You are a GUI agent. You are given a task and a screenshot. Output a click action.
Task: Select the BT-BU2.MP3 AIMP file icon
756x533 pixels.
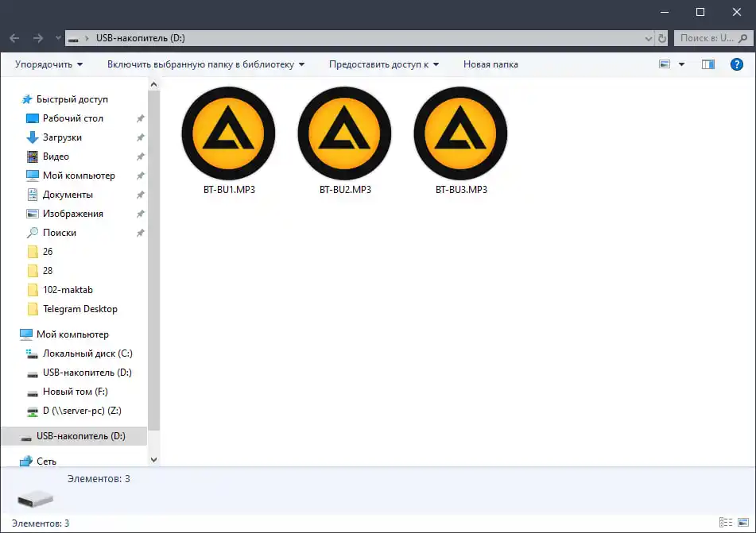[x=345, y=133]
